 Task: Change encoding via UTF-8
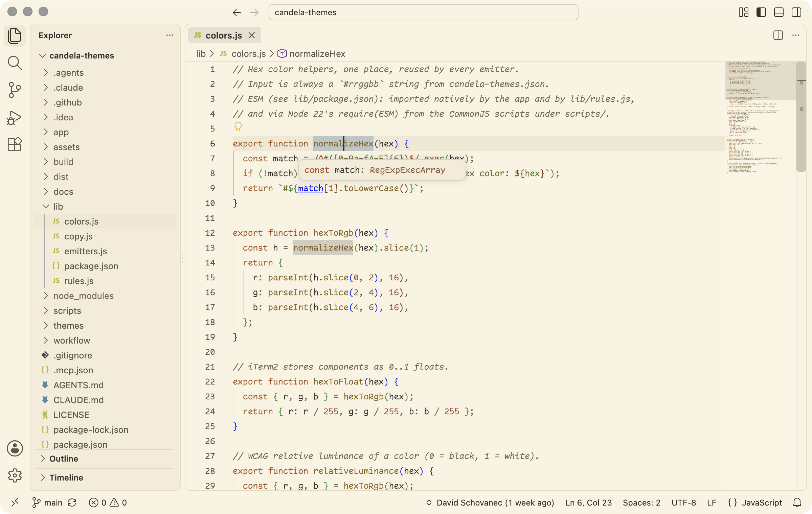684,503
